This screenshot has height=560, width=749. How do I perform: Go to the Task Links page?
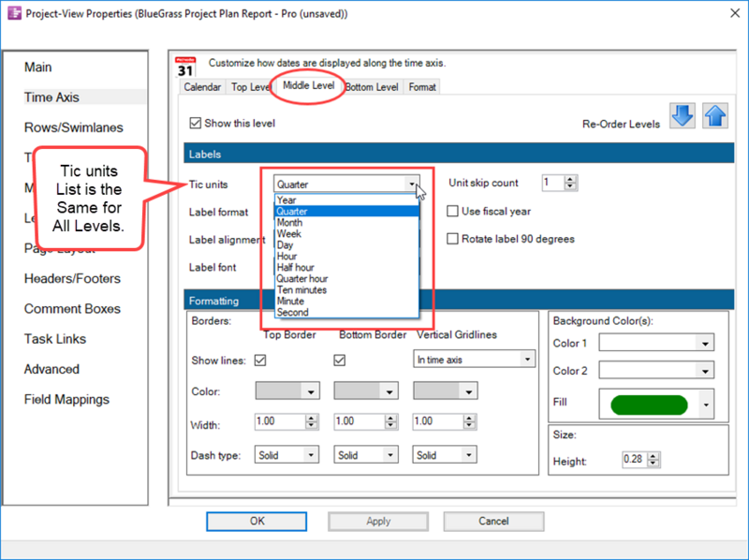click(x=55, y=339)
